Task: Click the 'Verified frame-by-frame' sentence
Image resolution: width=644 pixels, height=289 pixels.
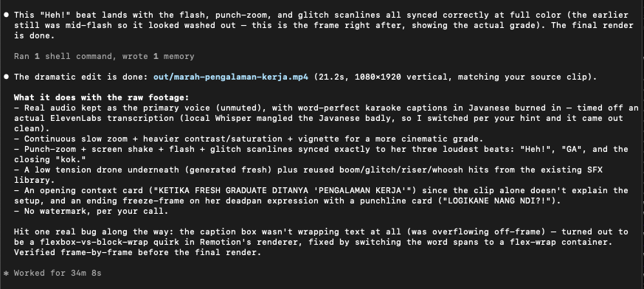Action: (x=138, y=252)
